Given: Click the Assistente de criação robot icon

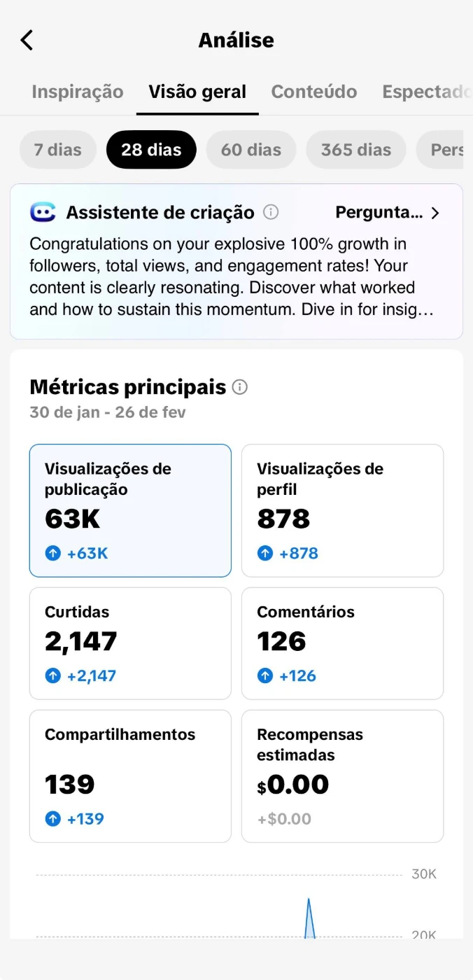Looking at the screenshot, I should 43,212.
